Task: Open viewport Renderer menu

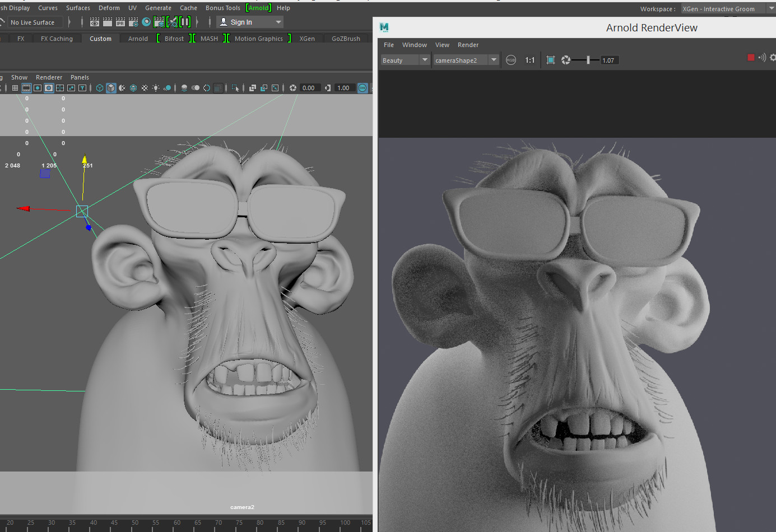Action: [49, 77]
